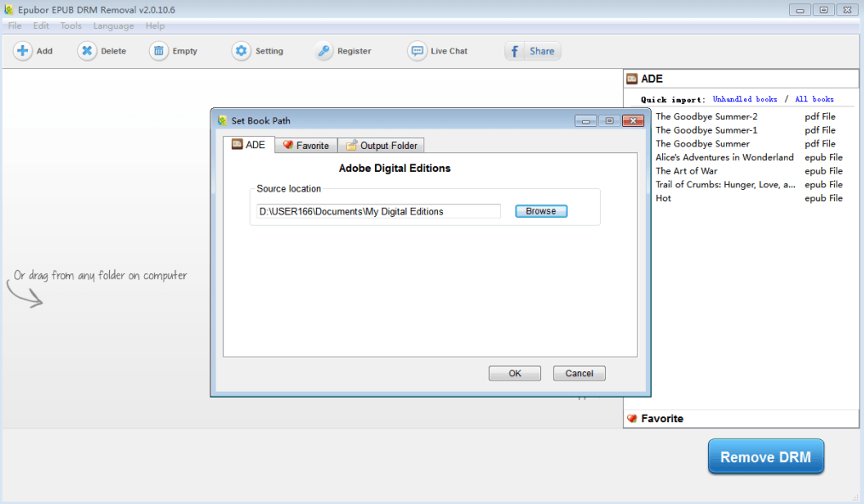The height and width of the screenshot is (504, 864).
Task: Click the Unhandled books quick import link
Action: pyautogui.click(x=745, y=100)
